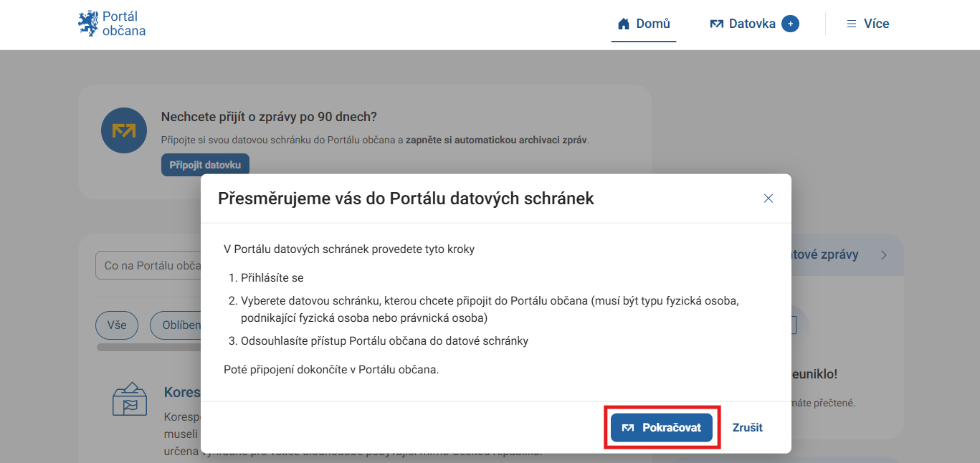Click the plus badge on Datovka

790,23
